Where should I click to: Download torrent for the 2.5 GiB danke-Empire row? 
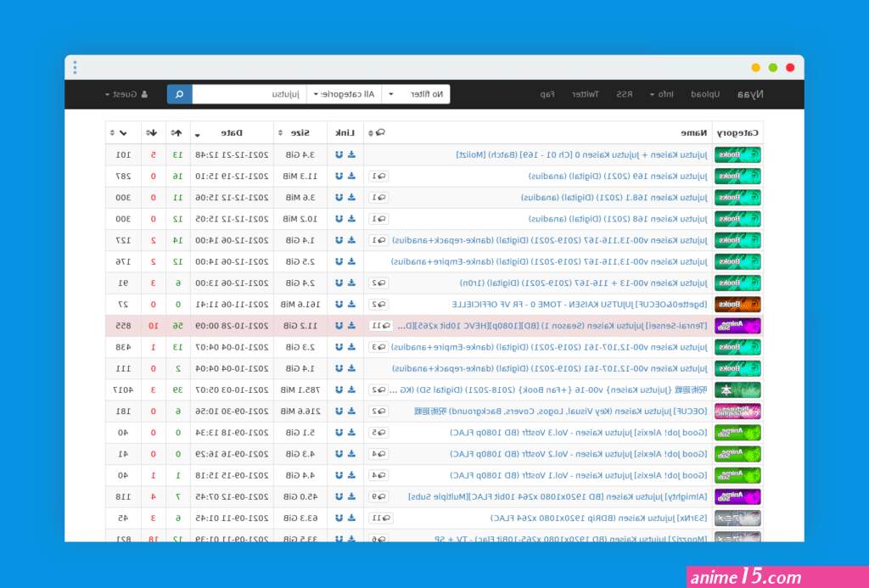coord(351,261)
